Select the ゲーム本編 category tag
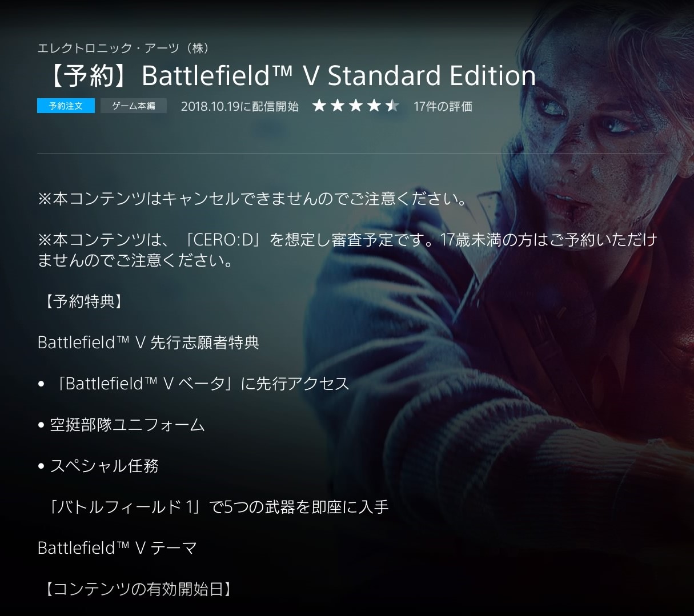 tap(134, 106)
